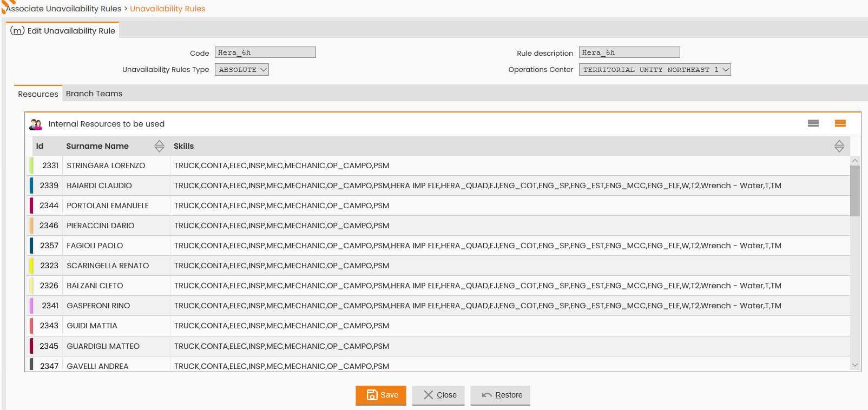This screenshot has height=410, width=868.
Task: Select row BAIARDI CLAUDIO
Action: click(x=439, y=186)
